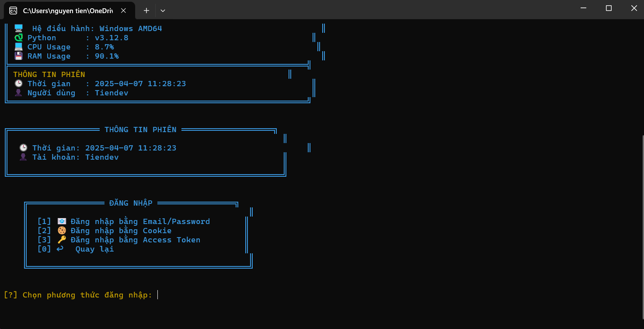Click the green Python snake icon
The height and width of the screenshot is (329, 644).
coord(18,38)
